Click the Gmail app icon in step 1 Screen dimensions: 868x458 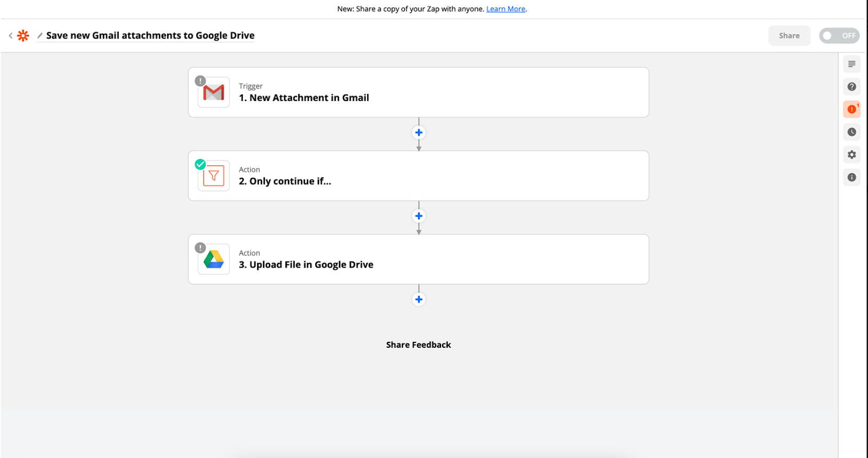214,92
